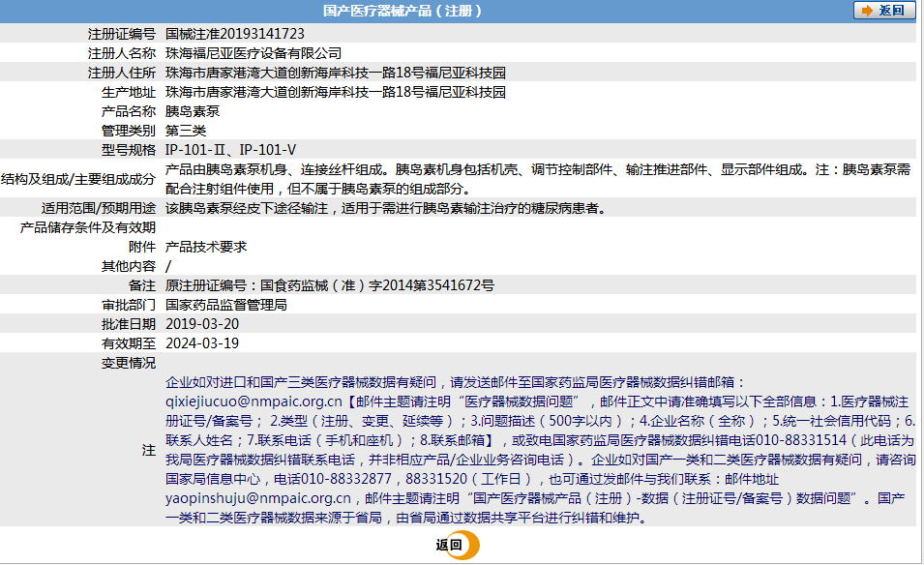This screenshot has width=924, height=565.
Task: Click the top-right 返回 back button
Action: point(883,10)
